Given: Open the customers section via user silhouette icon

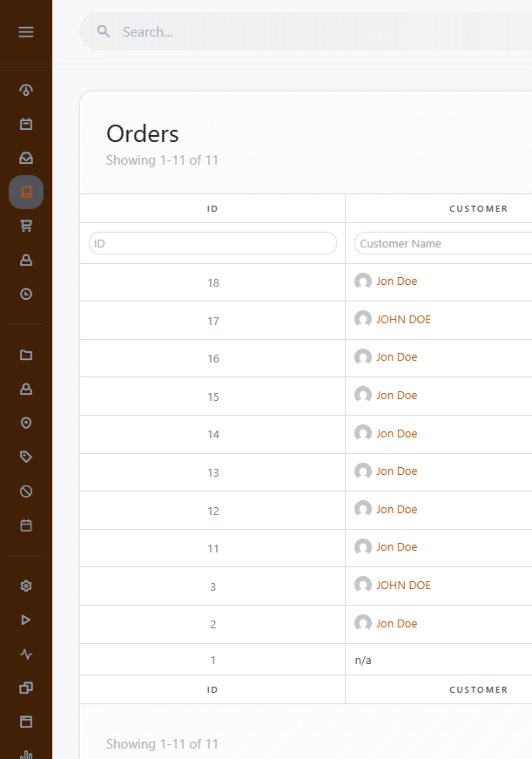Looking at the screenshot, I should [x=25, y=259].
